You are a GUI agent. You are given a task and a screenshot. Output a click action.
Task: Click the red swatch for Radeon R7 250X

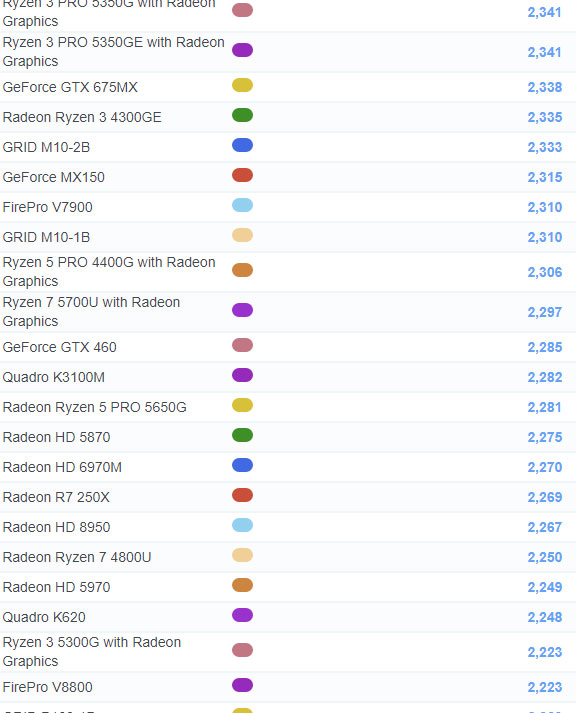[242, 495]
